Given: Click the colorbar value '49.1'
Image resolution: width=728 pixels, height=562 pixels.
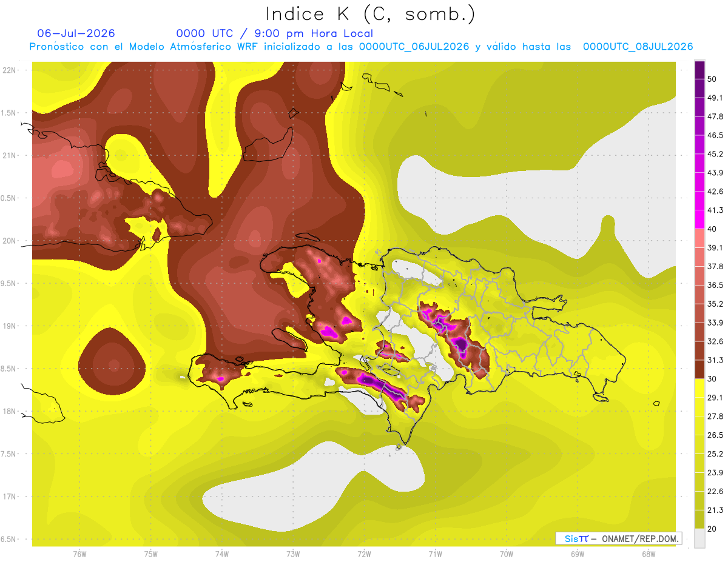Looking at the screenshot, I should (x=715, y=98).
